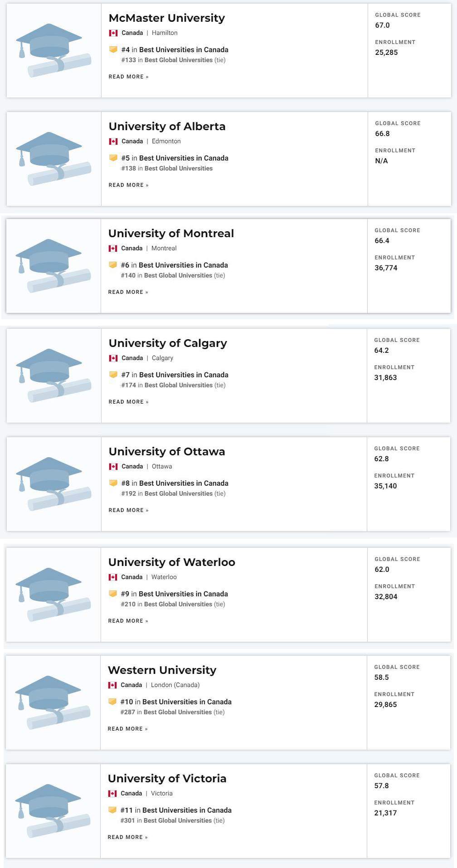Click yellow badge icon beside #6 ranking
The height and width of the screenshot is (868, 457).
point(113,265)
